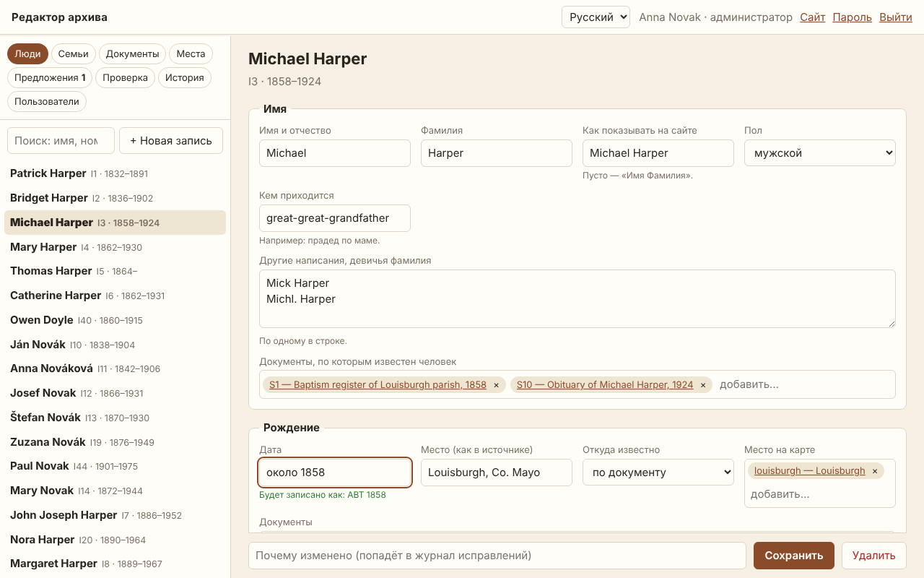
Task: Select Patrick Harper in the people list
Action: click(x=115, y=174)
